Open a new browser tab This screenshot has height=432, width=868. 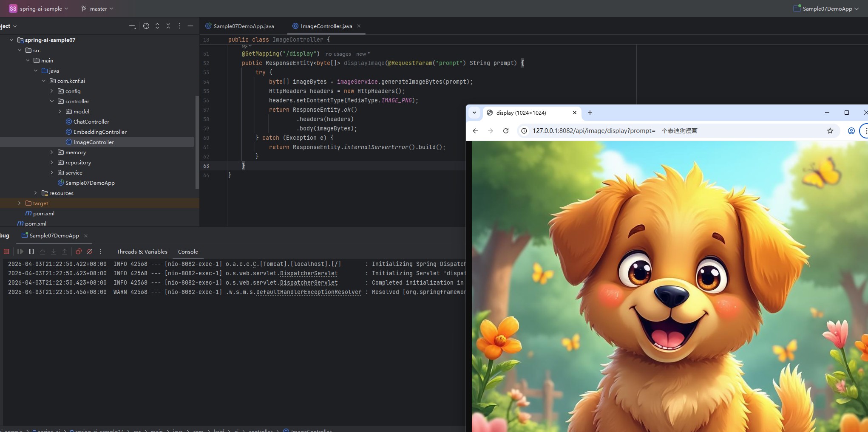pos(590,113)
